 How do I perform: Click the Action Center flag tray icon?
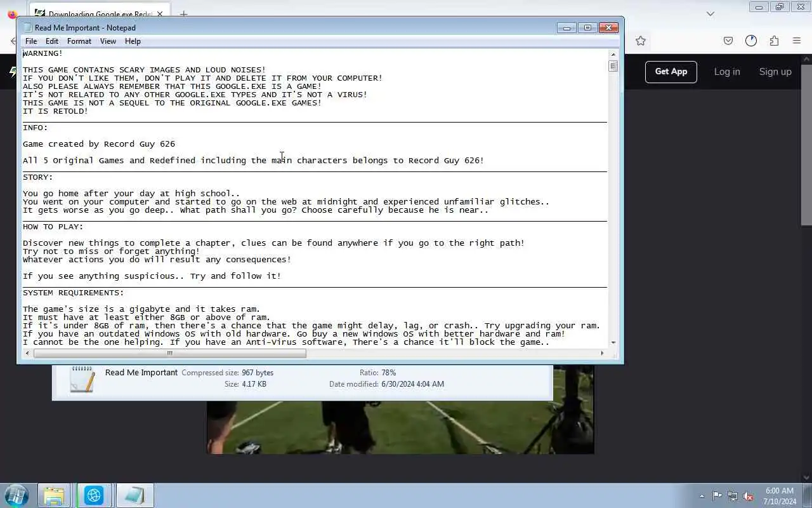[x=717, y=496]
